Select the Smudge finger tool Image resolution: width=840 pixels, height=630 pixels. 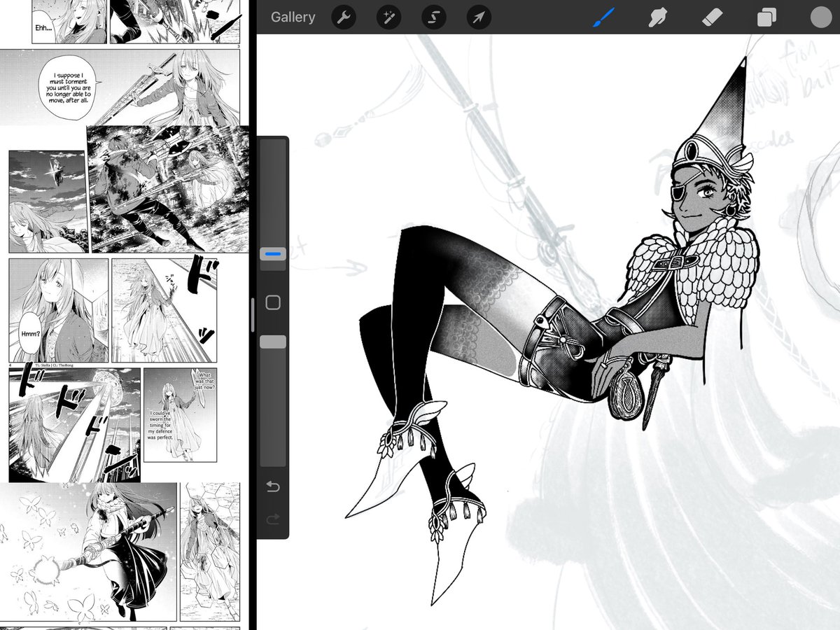[x=657, y=17]
